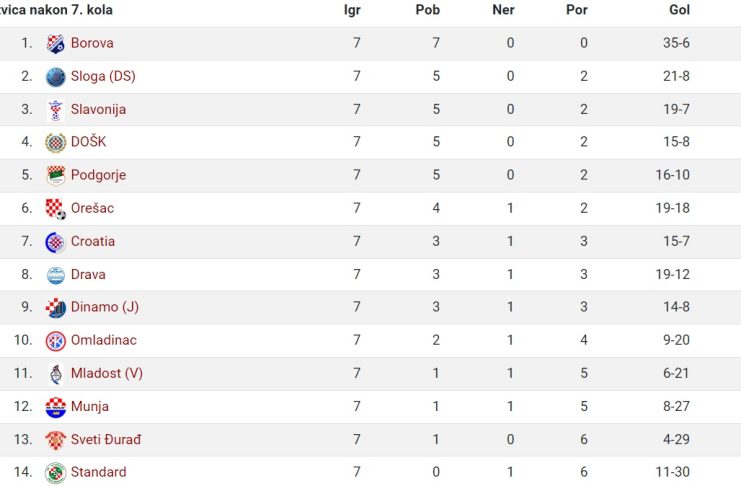Click the DOŠK club crest icon
This screenshot has height=486, width=741.
[x=55, y=142]
